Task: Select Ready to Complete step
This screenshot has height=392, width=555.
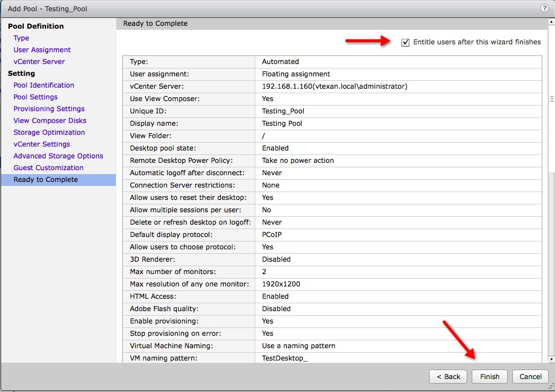Action: (46, 180)
